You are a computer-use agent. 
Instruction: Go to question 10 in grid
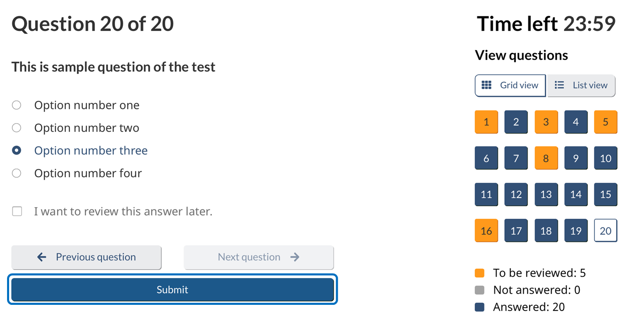[605, 158]
